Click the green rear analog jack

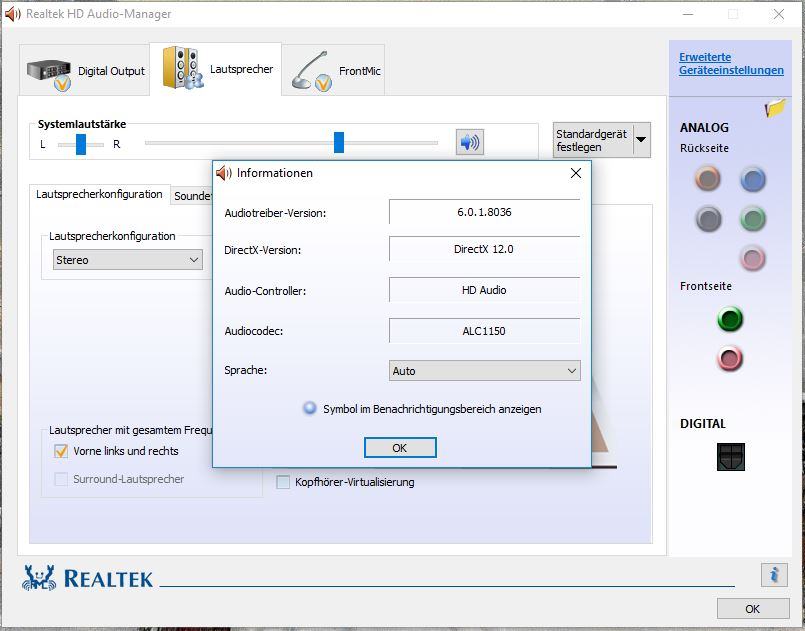(x=753, y=219)
